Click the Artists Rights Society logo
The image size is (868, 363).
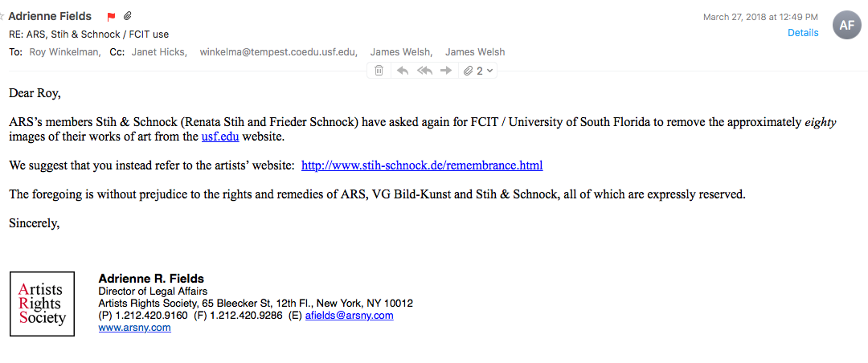(42, 304)
